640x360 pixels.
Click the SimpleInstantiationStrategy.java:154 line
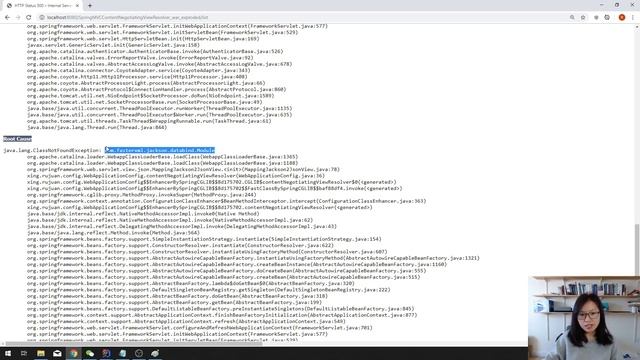pos(204,239)
